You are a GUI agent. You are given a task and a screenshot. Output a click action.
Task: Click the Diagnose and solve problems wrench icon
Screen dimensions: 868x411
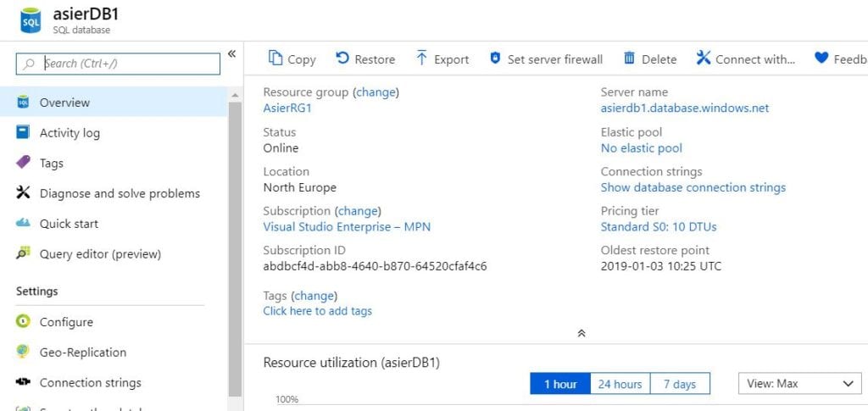click(x=23, y=193)
